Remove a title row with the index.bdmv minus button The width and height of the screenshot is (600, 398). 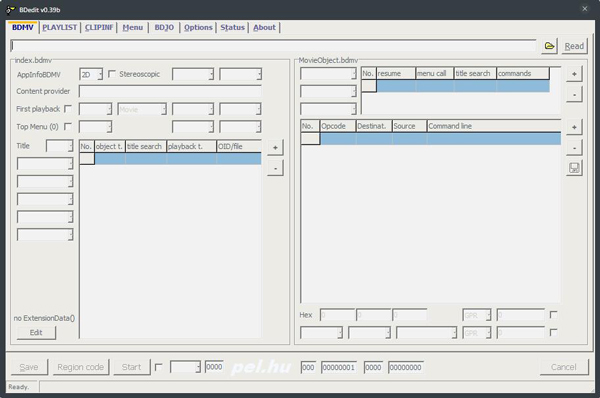pos(275,168)
